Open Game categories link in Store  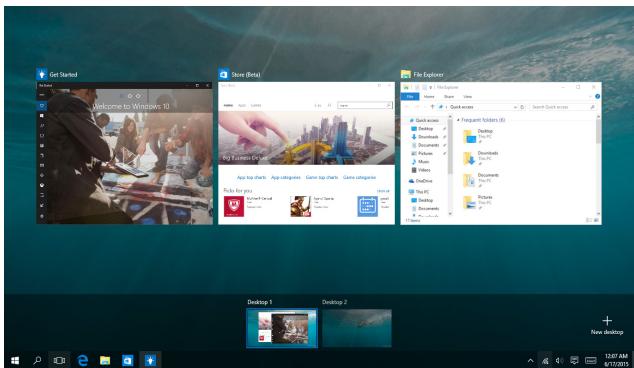click(x=359, y=178)
